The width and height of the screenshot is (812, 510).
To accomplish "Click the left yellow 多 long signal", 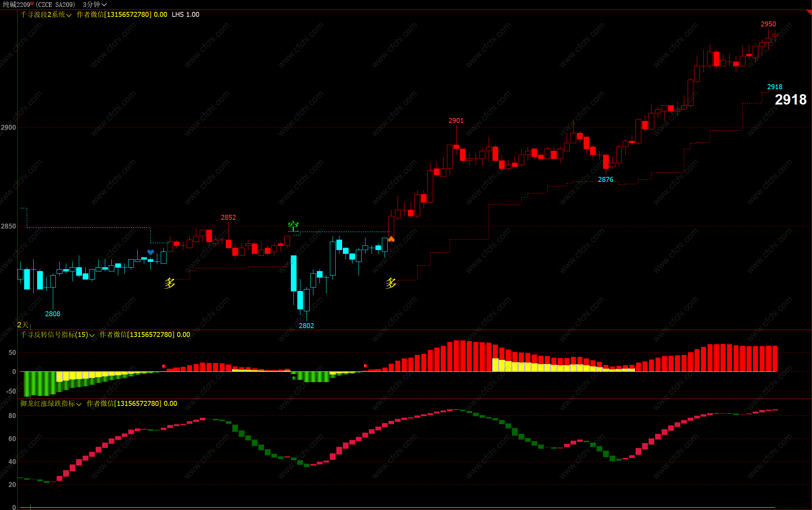I will click(x=170, y=283).
